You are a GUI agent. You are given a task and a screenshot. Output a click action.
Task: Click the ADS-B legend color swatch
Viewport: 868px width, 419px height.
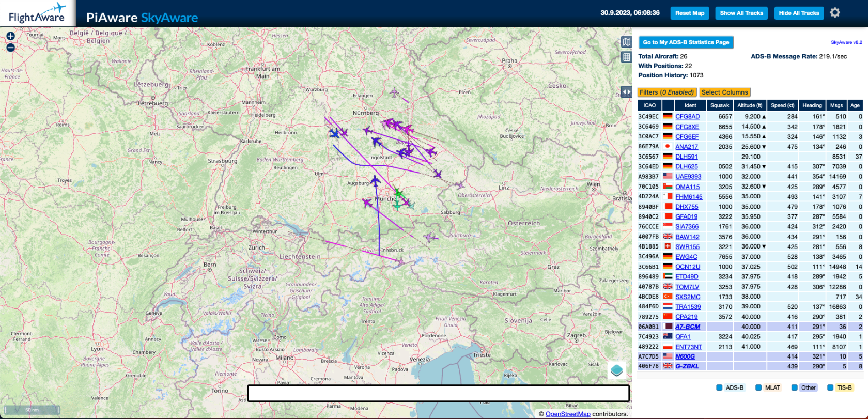(x=719, y=387)
